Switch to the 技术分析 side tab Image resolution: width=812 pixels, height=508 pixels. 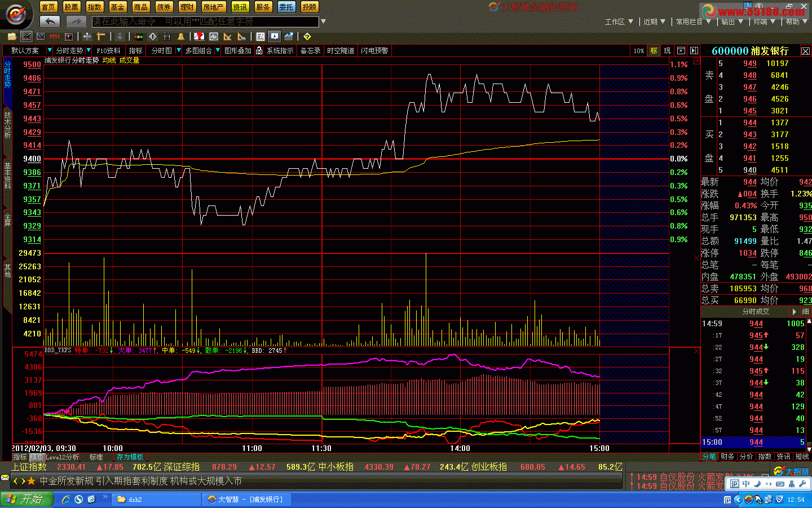[7, 125]
